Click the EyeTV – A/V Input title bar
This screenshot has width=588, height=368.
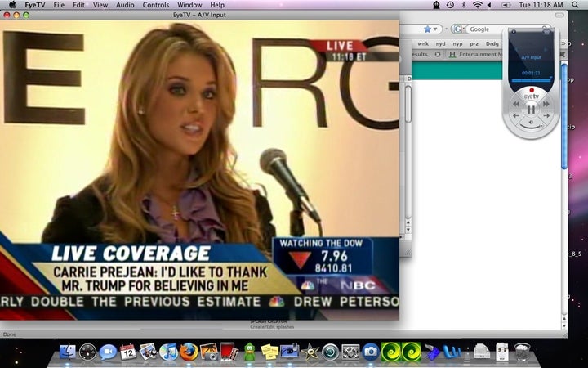pyautogui.click(x=199, y=15)
